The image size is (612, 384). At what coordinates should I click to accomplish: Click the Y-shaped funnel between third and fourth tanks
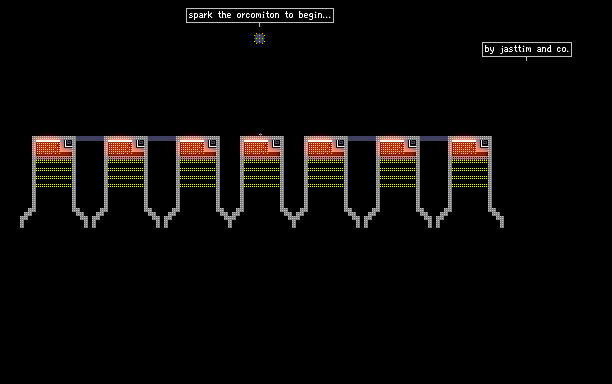coord(230,218)
